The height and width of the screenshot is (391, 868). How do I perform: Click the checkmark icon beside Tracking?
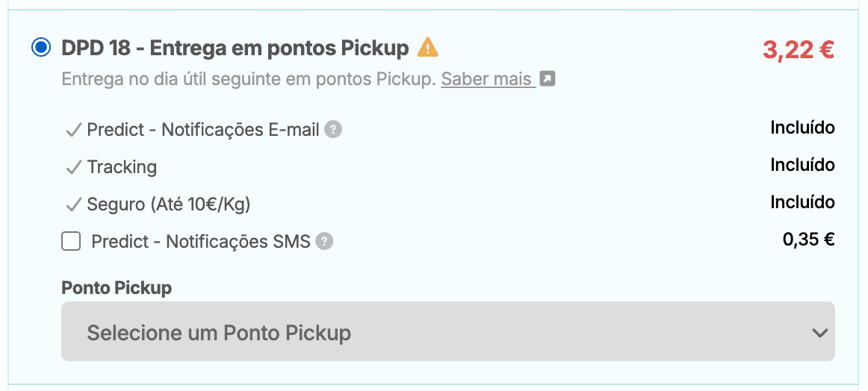73,167
